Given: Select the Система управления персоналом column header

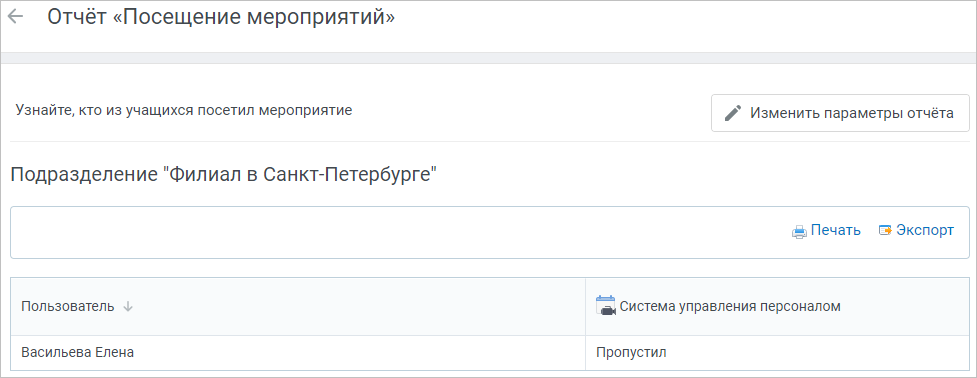Looking at the screenshot, I should tap(730, 306).
